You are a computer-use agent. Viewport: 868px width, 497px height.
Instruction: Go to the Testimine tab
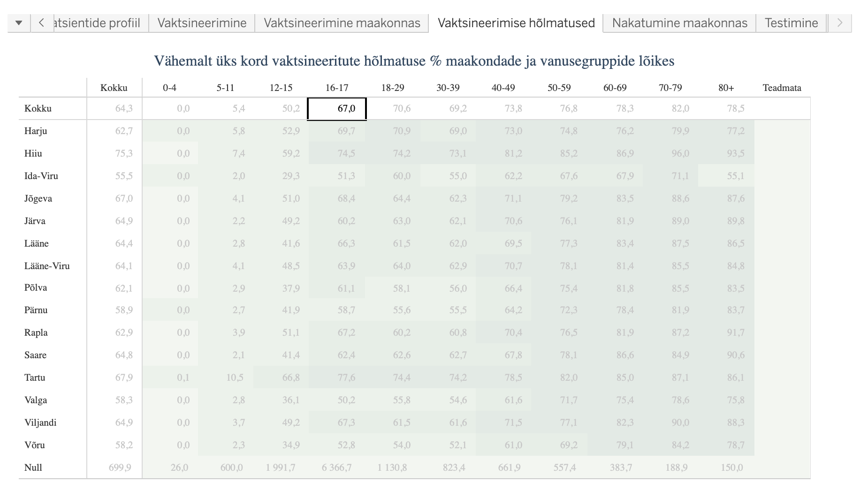pos(791,23)
